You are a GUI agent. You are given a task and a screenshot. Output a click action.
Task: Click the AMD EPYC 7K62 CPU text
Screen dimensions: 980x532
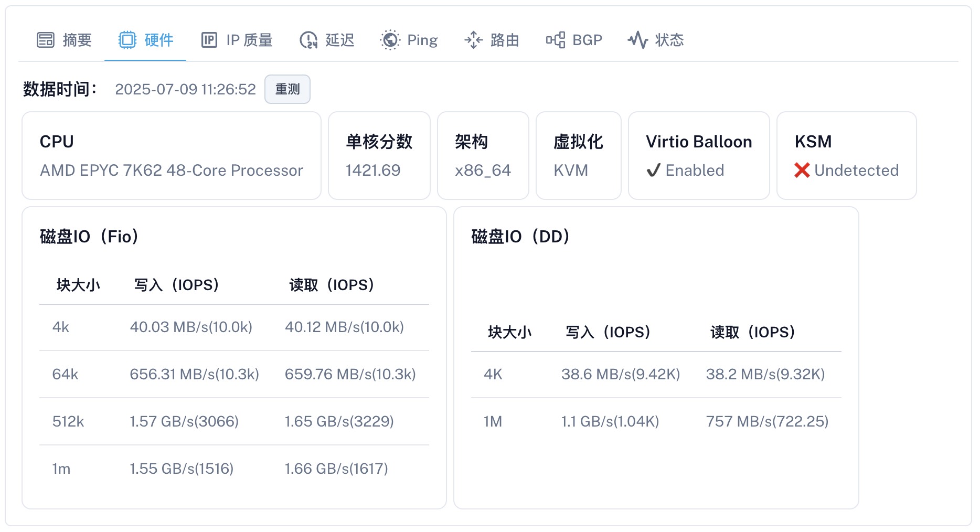coord(172,170)
